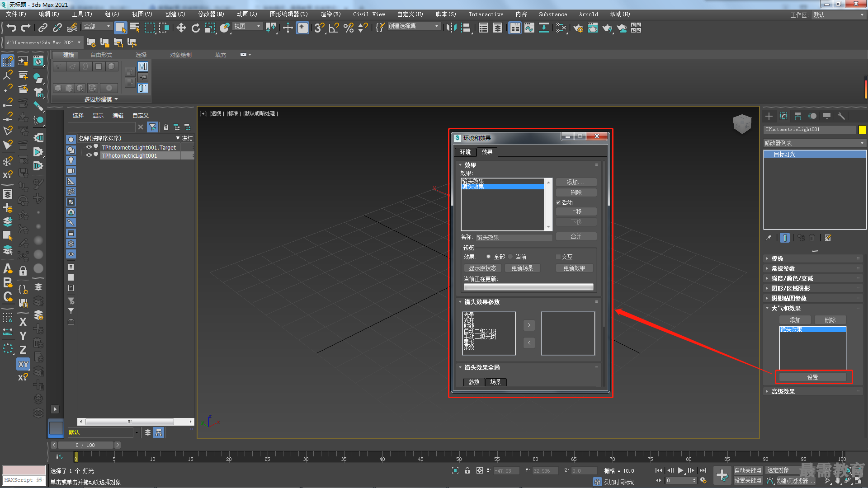
Task: Open the 视图 reference coordinate dropdown
Action: [247, 27]
